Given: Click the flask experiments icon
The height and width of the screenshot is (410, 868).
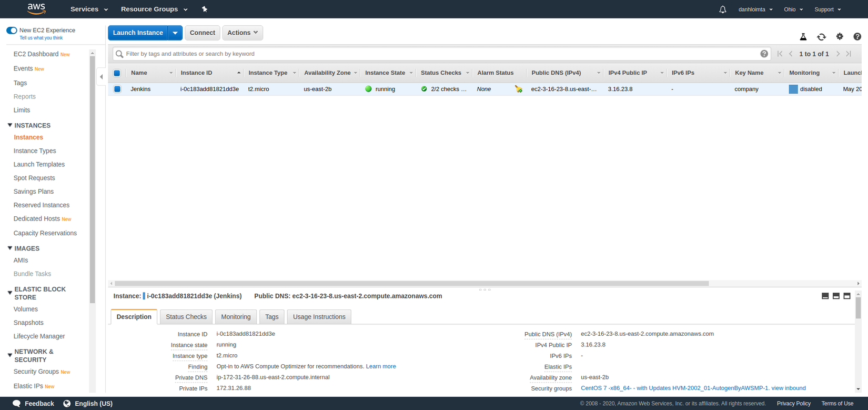Looking at the screenshot, I should (803, 37).
